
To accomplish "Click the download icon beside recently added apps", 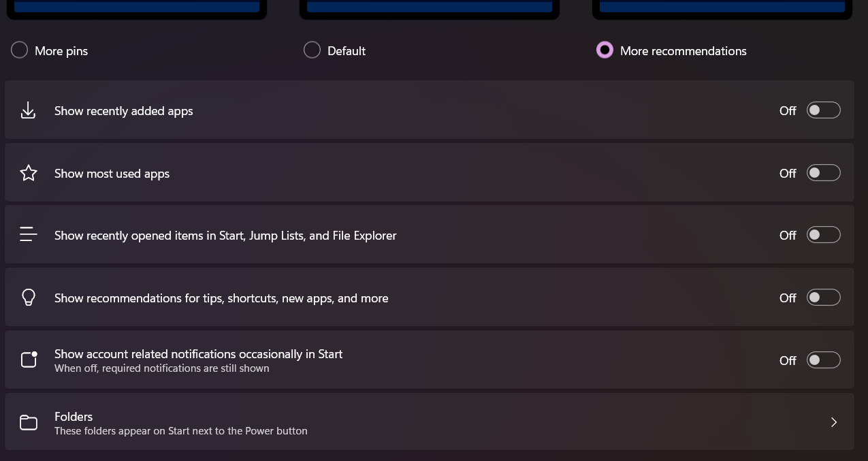I will point(28,110).
